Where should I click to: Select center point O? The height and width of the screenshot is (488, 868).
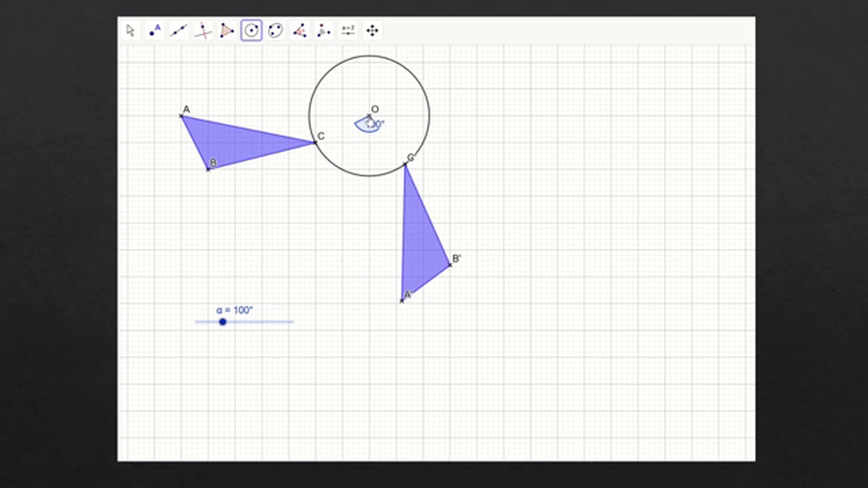click(x=370, y=117)
